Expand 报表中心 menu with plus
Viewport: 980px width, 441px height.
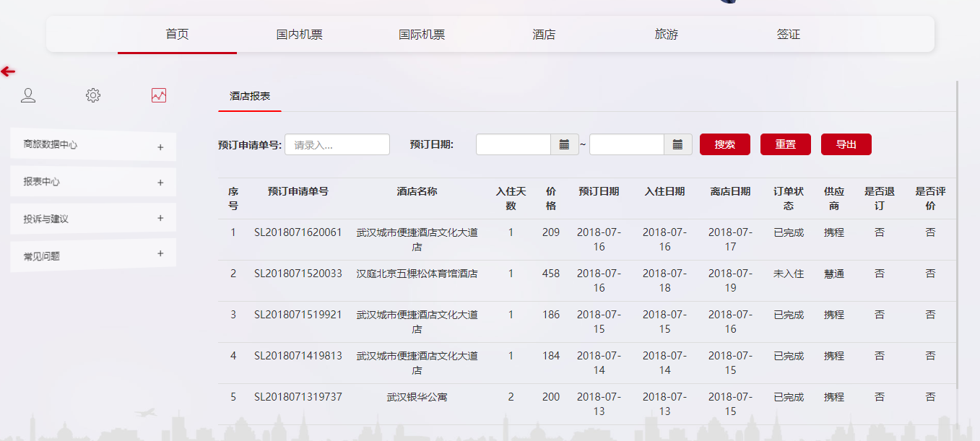click(x=160, y=183)
